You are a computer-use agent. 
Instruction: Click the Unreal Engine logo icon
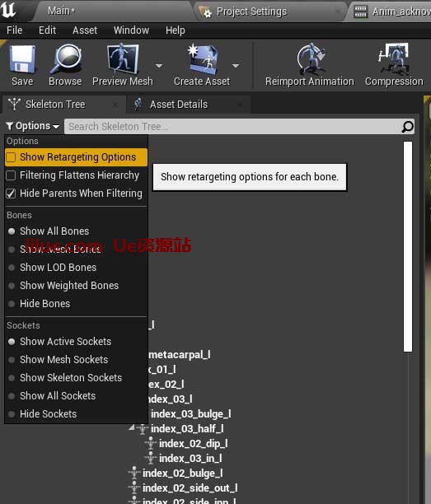pos(8,10)
